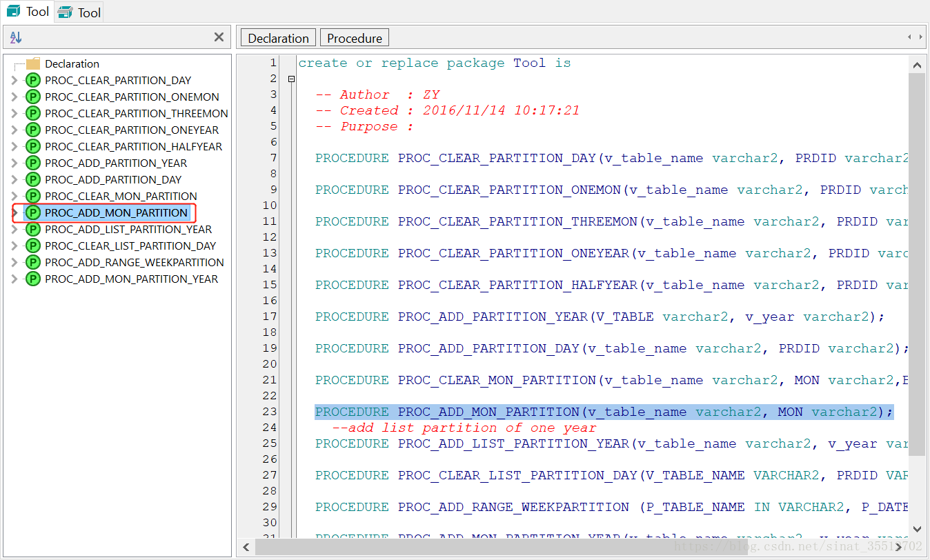Click horizontal scrollbar left arrow in editor
The width and height of the screenshot is (930, 560).
click(246, 548)
